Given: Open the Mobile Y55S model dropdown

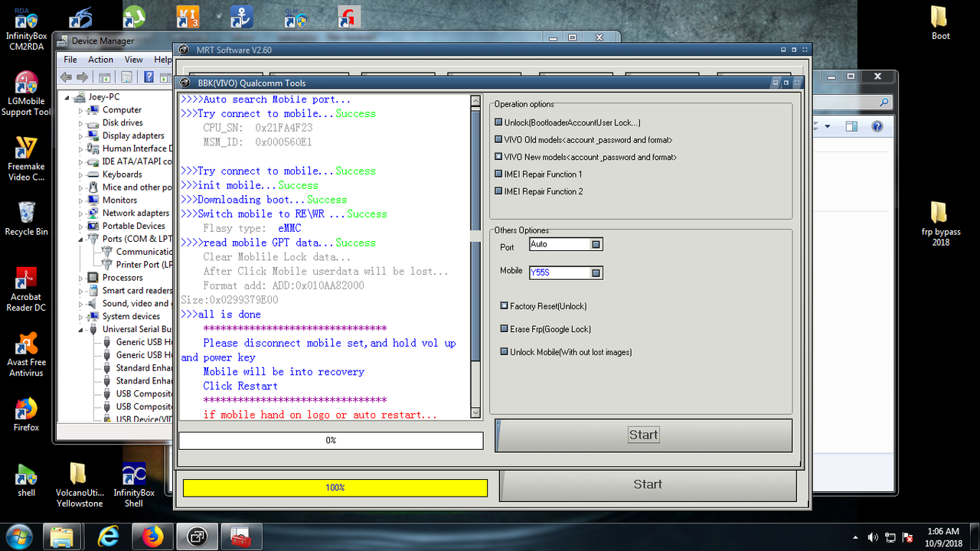Looking at the screenshot, I should click(596, 272).
